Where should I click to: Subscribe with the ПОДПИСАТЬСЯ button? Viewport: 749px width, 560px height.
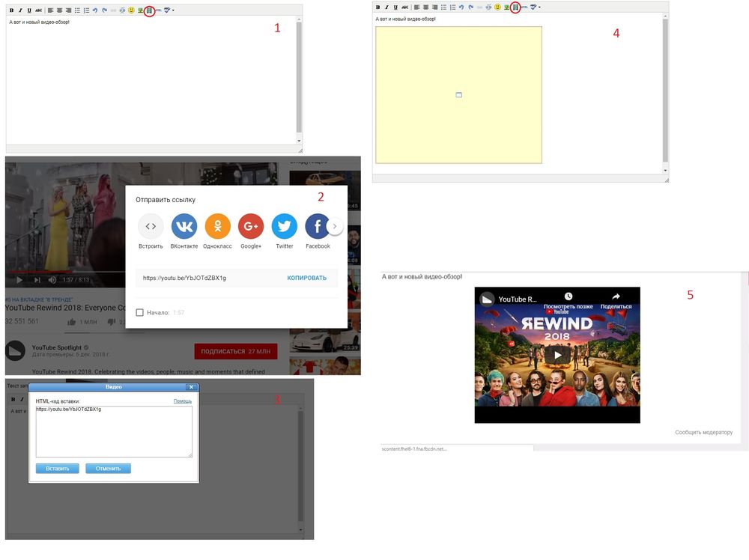point(235,351)
